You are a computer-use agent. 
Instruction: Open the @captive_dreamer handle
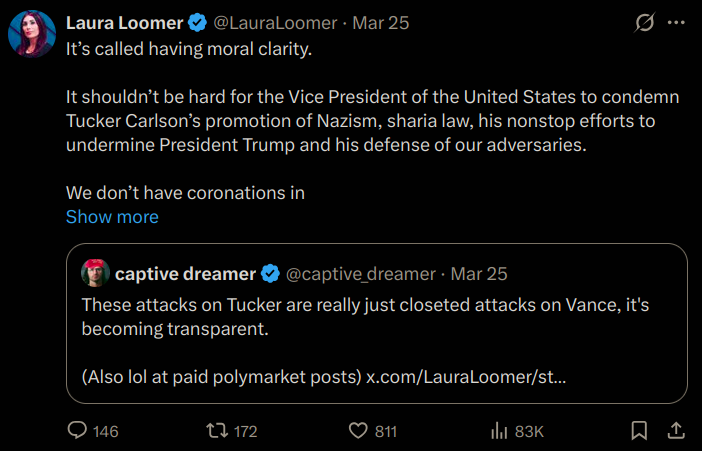coord(360,274)
